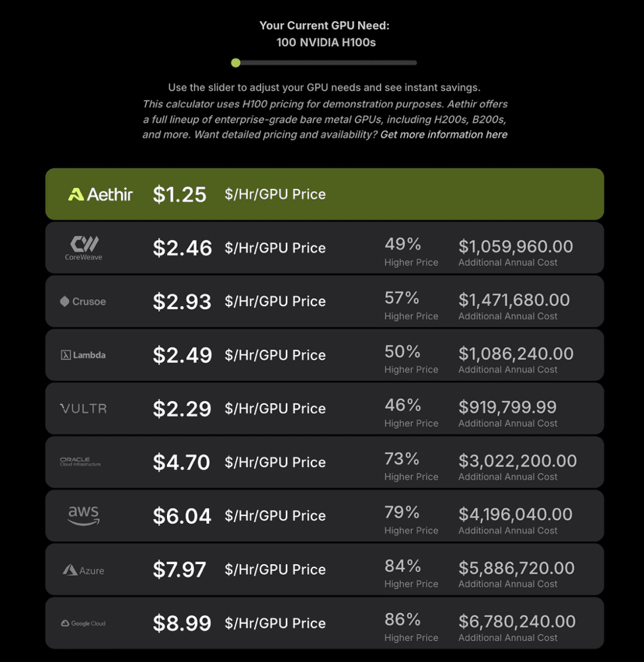Open the 'Get more information here' link
Viewport: 644px width, 662px height.
tap(444, 134)
